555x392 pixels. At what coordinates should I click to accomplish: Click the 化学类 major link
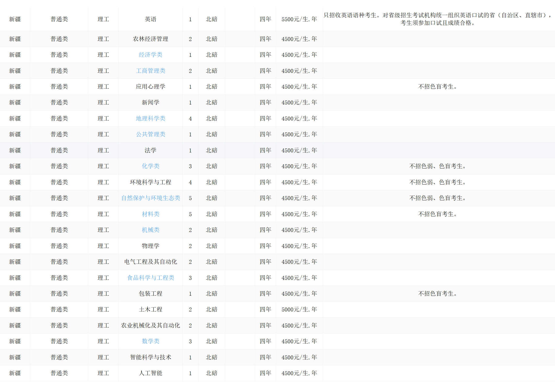click(x=150, y=166)
